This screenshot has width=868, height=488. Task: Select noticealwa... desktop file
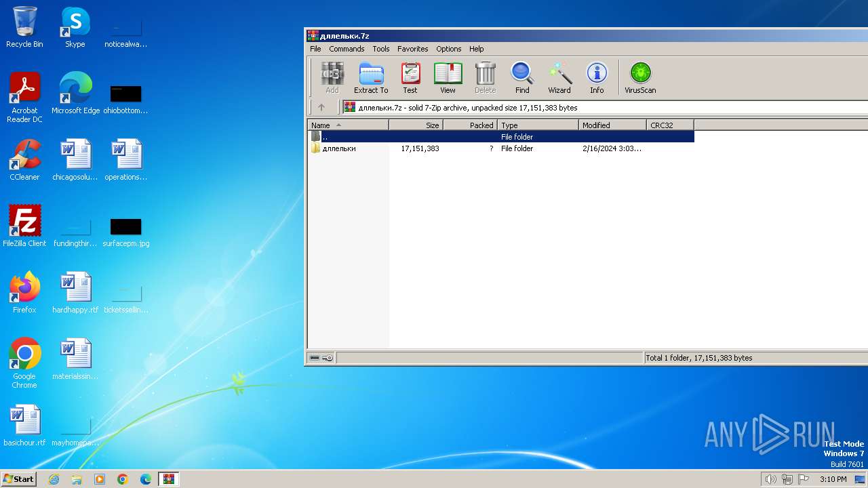click(x=126, y=31)
